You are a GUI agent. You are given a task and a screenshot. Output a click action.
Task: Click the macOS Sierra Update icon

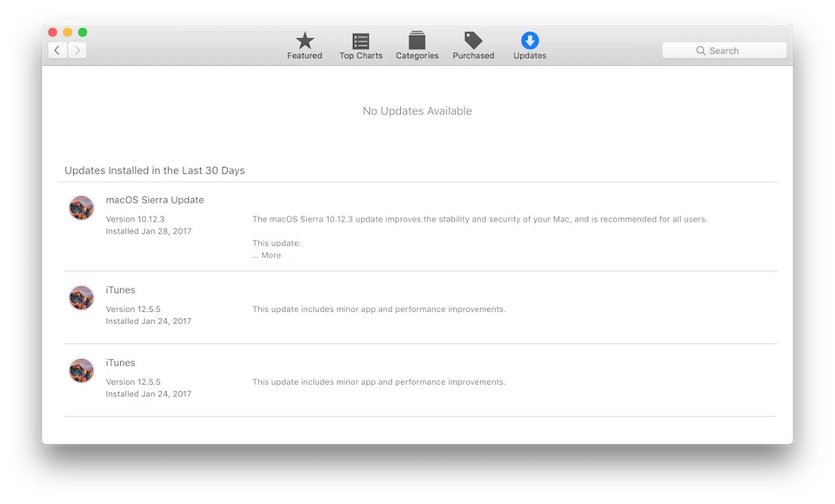[x=82, y=208]
